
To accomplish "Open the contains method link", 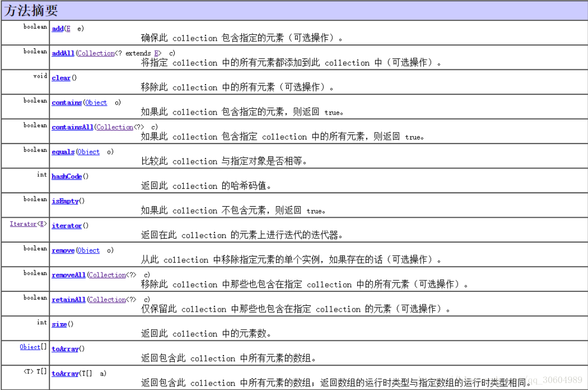I will point(67,103).
